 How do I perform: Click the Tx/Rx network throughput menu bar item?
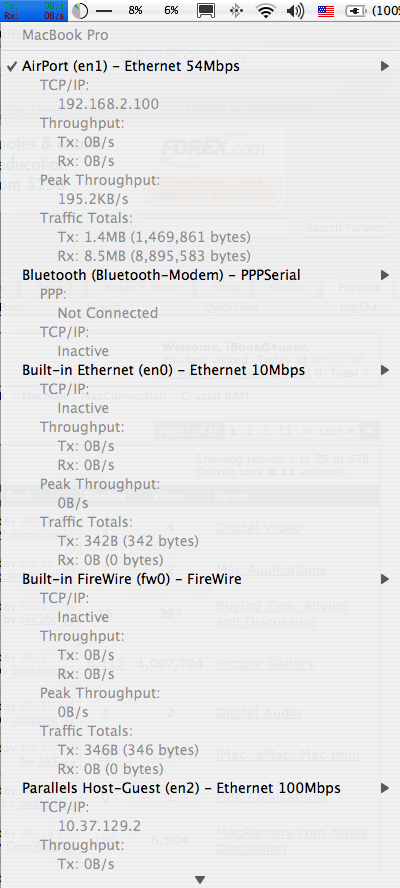click(33, 10)
